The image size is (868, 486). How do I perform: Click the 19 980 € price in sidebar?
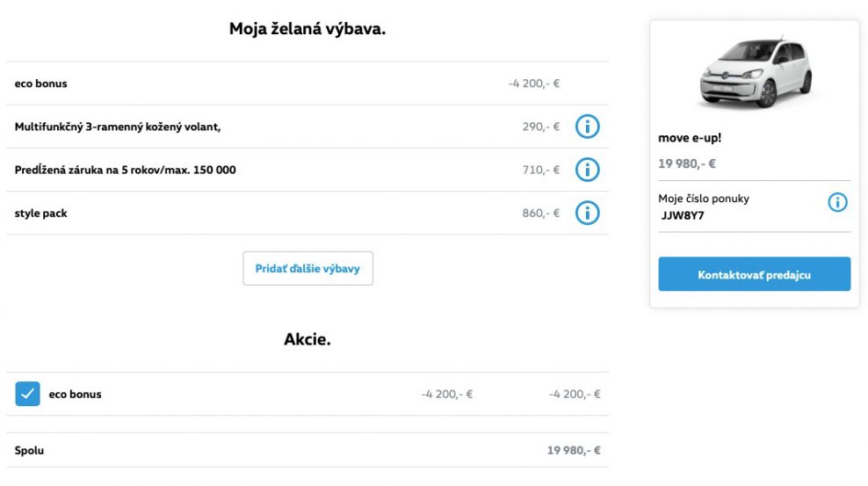point(686,163)
